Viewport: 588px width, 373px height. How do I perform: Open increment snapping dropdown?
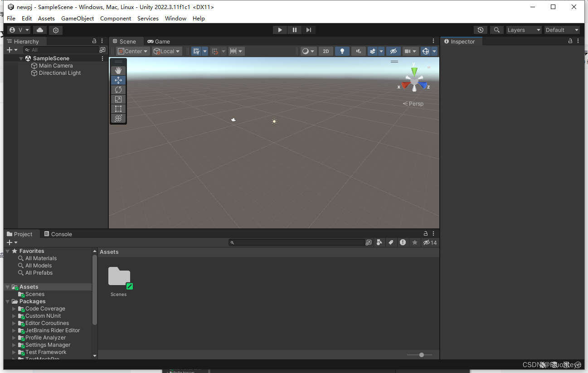(x=236, y=51)
